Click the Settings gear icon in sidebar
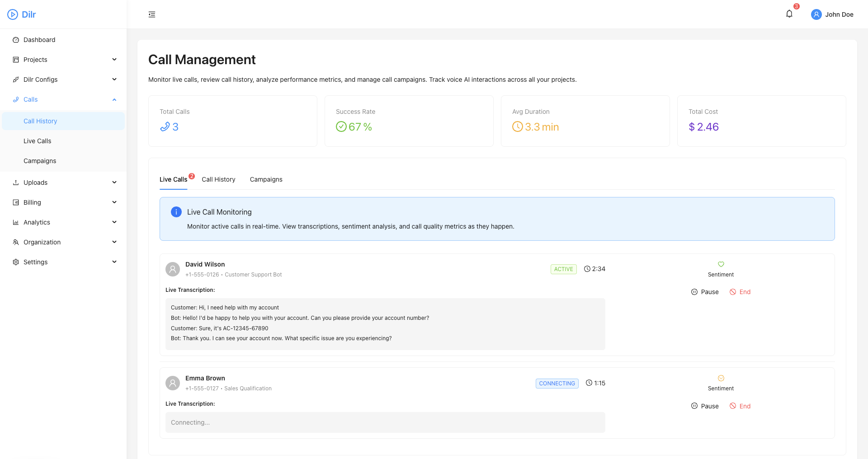 pyautogui.click(x=16, y=262)
